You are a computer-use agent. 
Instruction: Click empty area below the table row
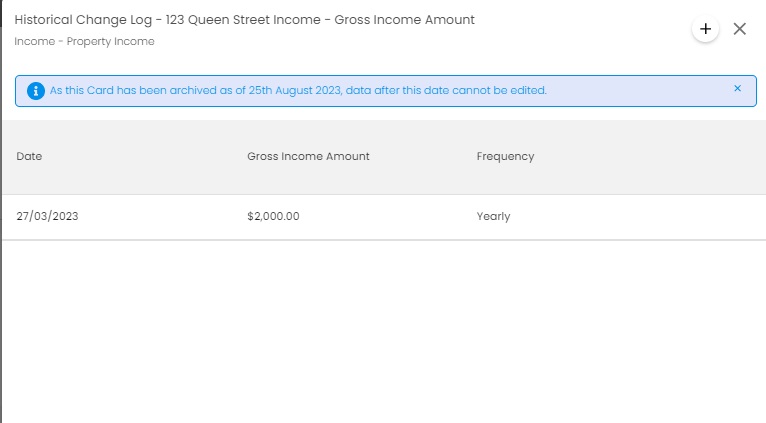pos(384,331)
